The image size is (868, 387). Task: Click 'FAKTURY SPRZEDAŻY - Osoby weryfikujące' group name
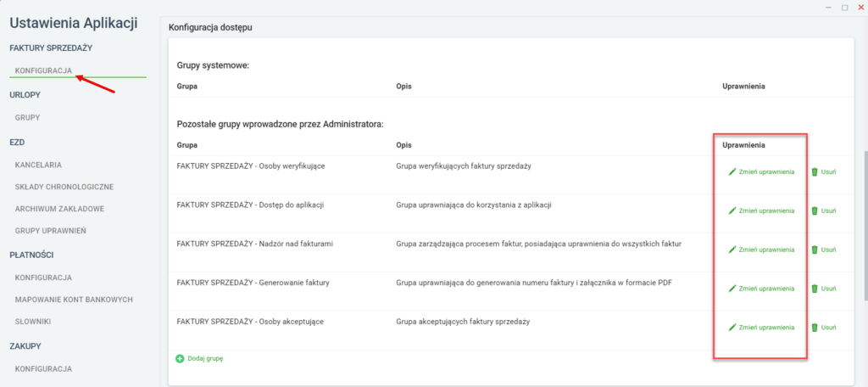point(250,166)
